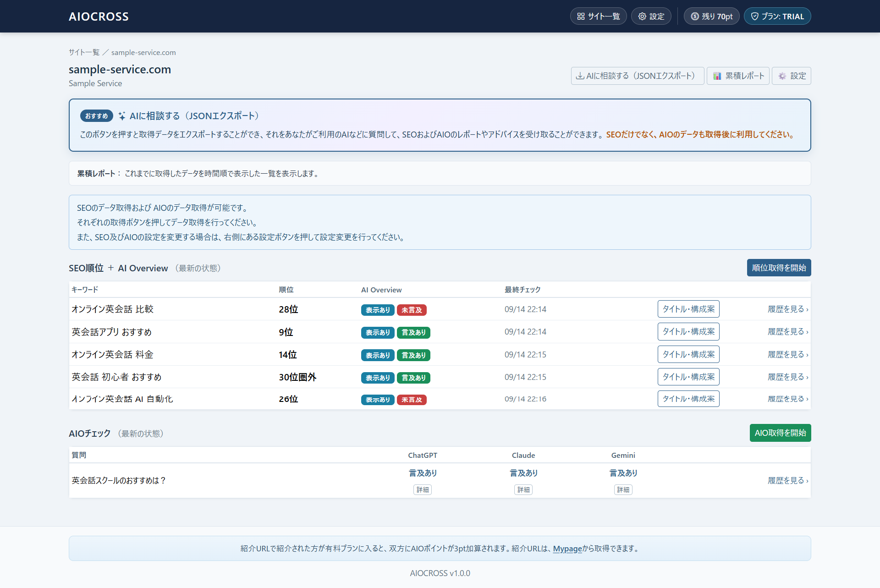Open Gemini 詳細 for the question
The width and height of the screenshot is (880, 588).
623,490
